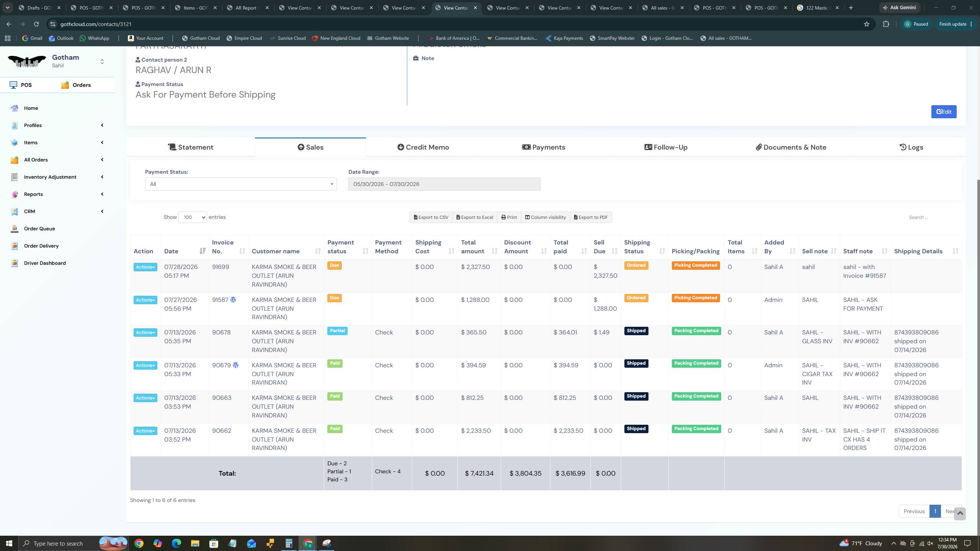Change the Show entries count dropdown
The image size is (980, 551).
[x=193, y=217]
